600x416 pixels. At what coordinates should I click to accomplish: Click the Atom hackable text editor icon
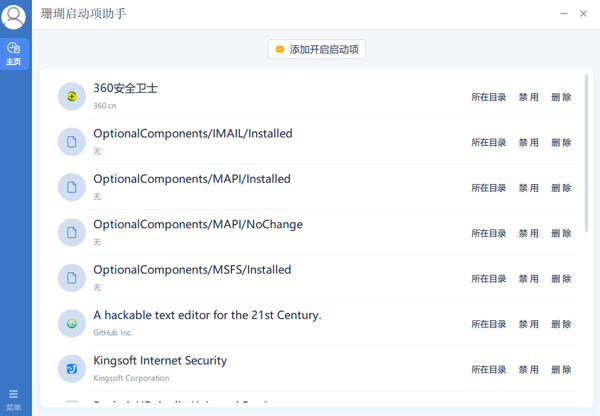71,324
